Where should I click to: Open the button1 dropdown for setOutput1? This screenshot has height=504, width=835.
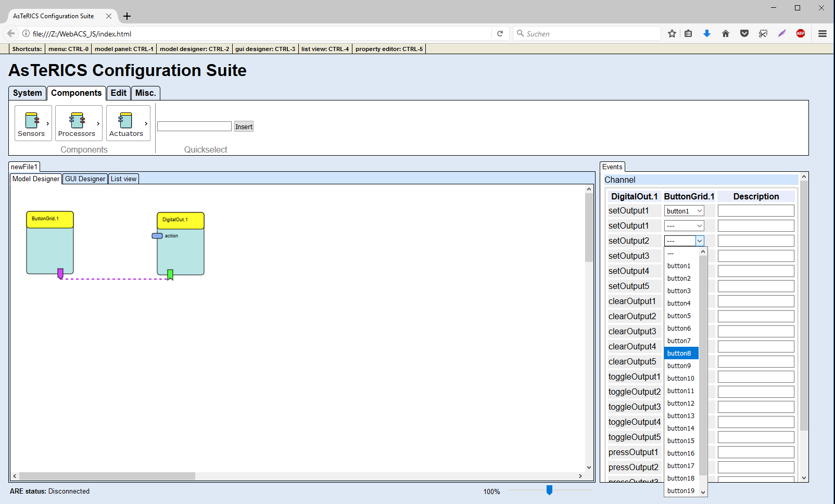(684, 211)
